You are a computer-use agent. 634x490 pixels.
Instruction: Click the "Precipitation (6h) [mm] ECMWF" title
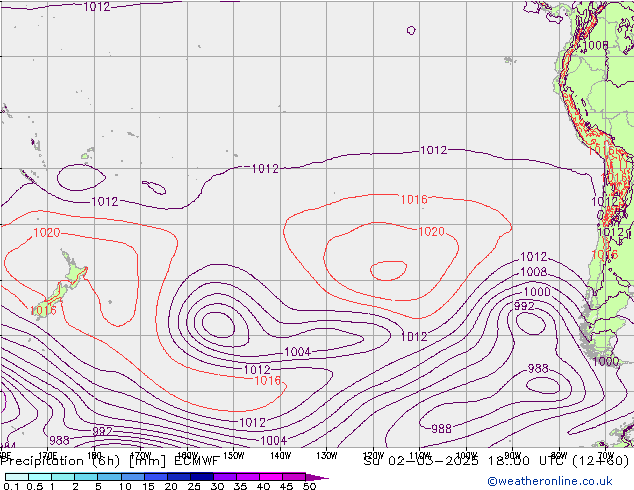[110, 461]
